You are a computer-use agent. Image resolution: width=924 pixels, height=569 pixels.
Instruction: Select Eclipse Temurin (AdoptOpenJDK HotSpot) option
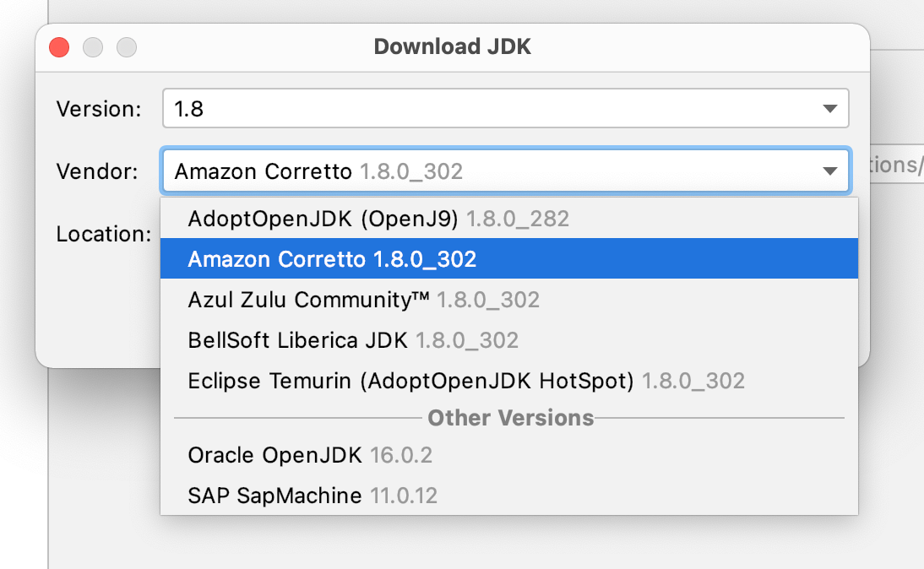click(x=509, y=381)
